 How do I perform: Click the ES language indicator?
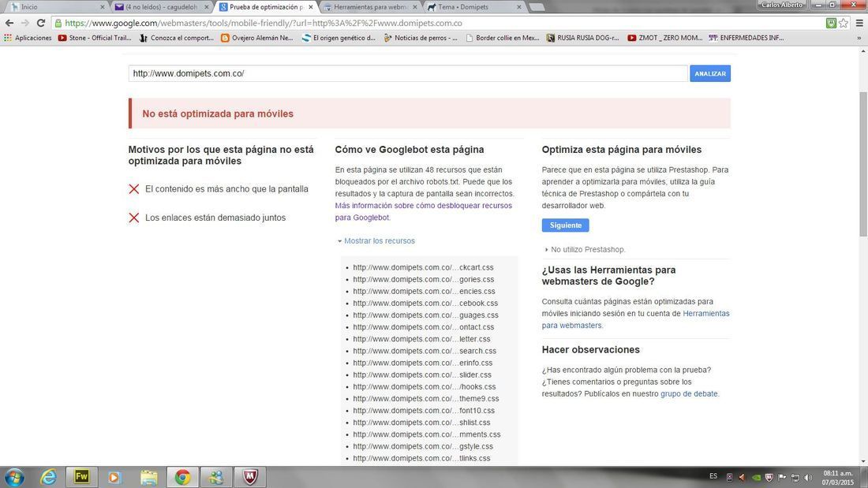[x=713, y=476]
